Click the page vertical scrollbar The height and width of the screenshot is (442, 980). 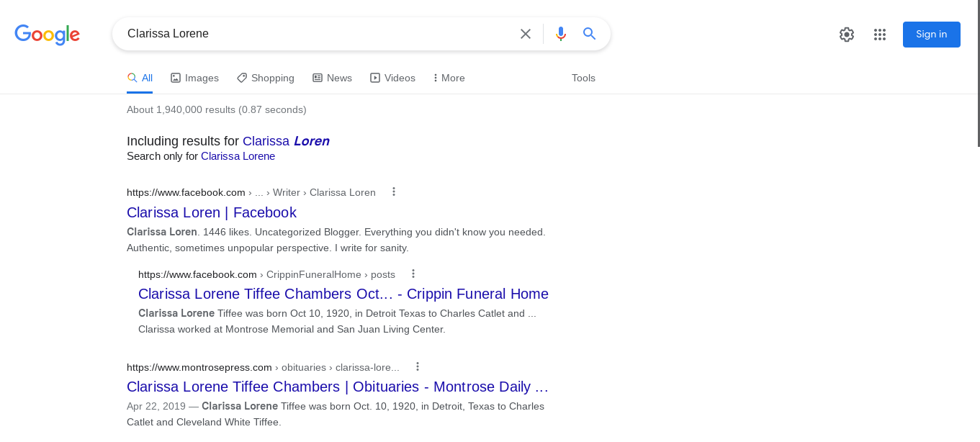click(x=978, y=73)
